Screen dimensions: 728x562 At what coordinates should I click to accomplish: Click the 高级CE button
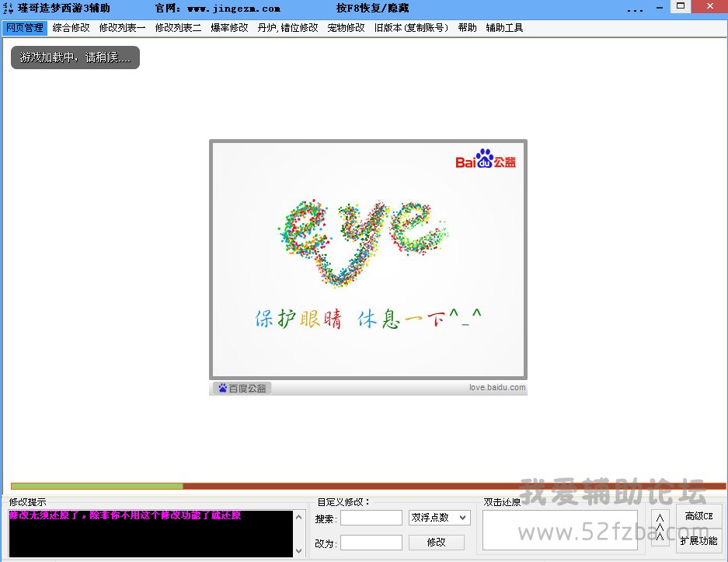point(698,516)
